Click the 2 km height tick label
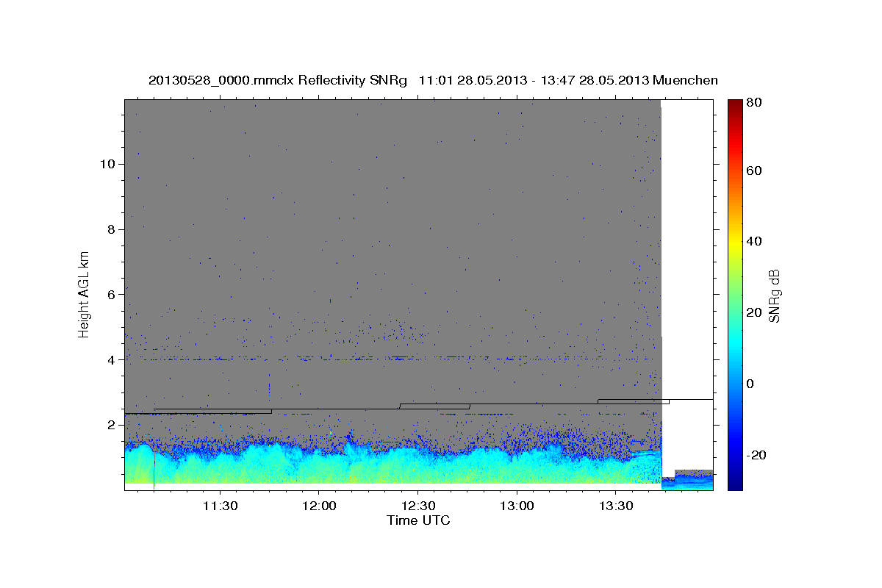 [112, 426]
